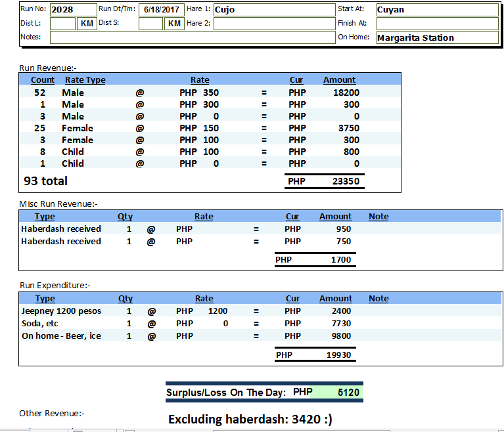Click the Run Expenditure total 19930
The width and height of the screenshot is (504, 432).
338,355
